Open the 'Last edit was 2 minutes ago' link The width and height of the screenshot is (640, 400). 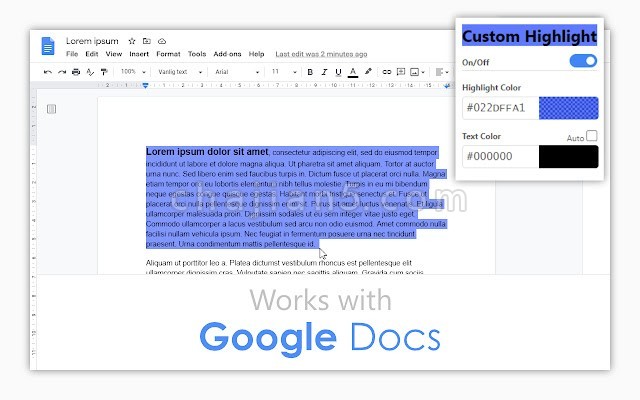pyautogui.click(x=321, y=54)
